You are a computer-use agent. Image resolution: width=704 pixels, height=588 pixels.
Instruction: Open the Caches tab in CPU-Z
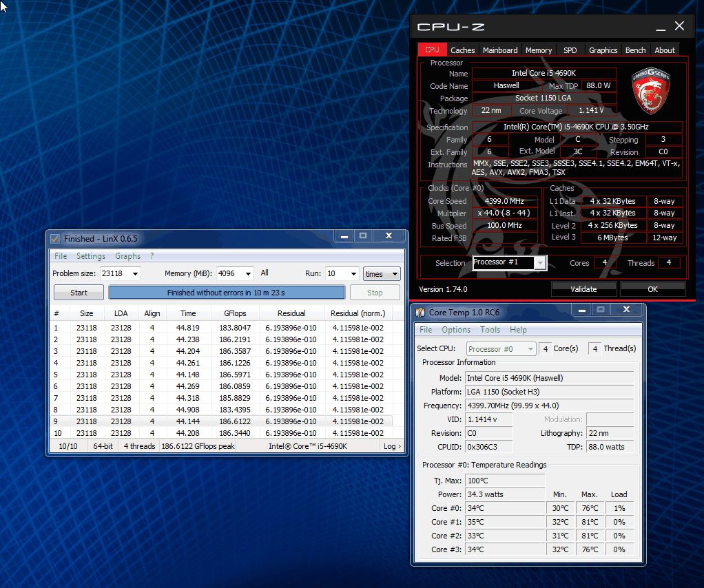coord(462,50)
